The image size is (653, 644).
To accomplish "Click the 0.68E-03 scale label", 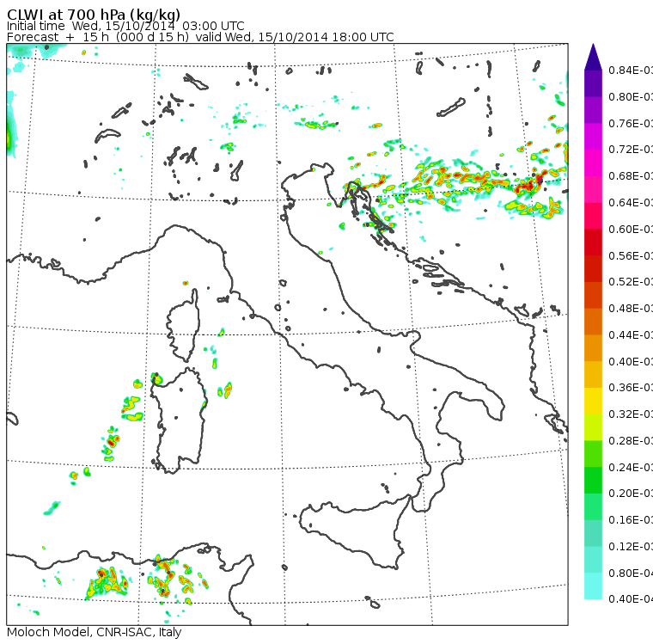I will click(x=631, y=176).
